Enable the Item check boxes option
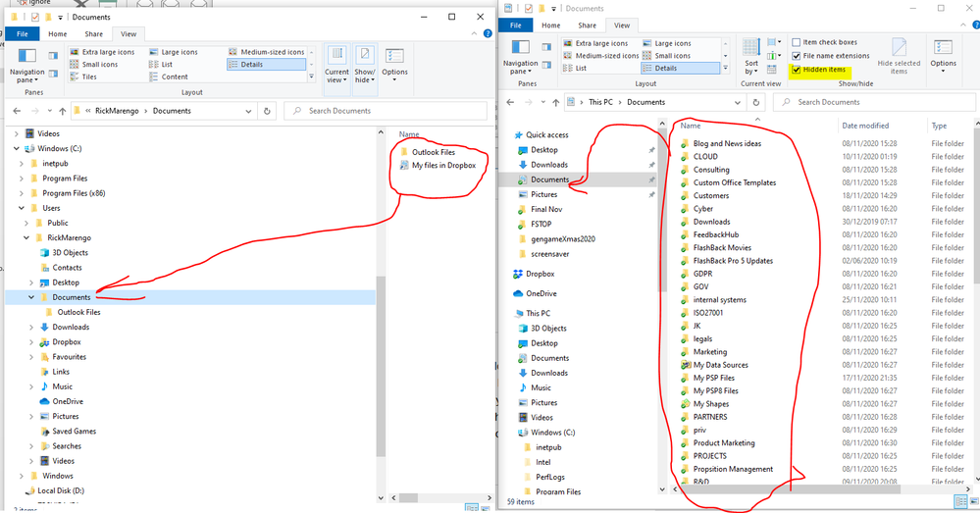 coord(797,42)
